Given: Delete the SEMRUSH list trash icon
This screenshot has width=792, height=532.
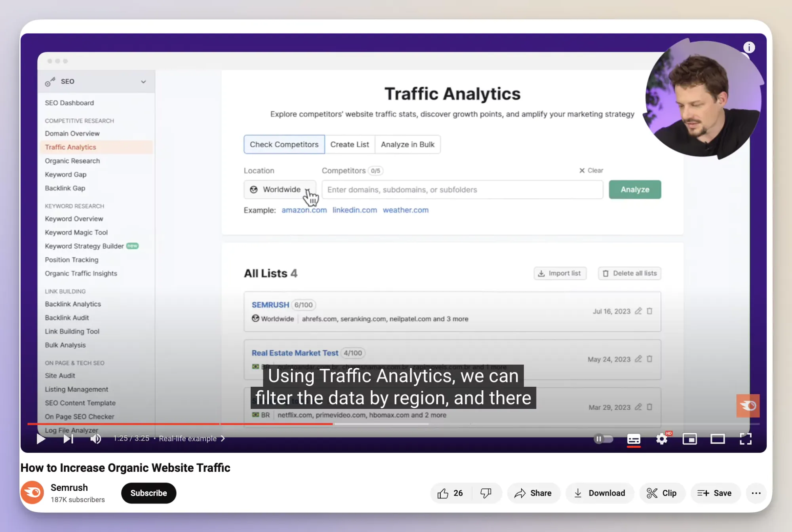Looking at the screenshot, I should coord(649,311).
